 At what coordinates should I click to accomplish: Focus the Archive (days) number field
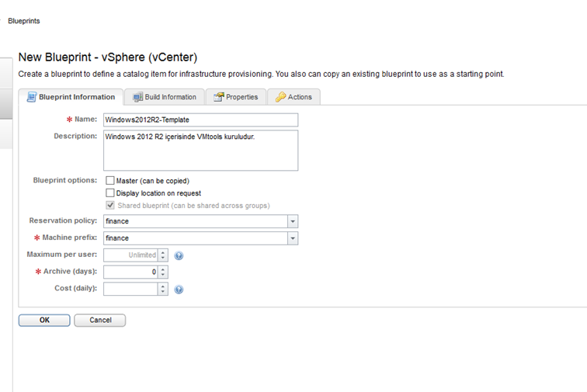point(130,272)
